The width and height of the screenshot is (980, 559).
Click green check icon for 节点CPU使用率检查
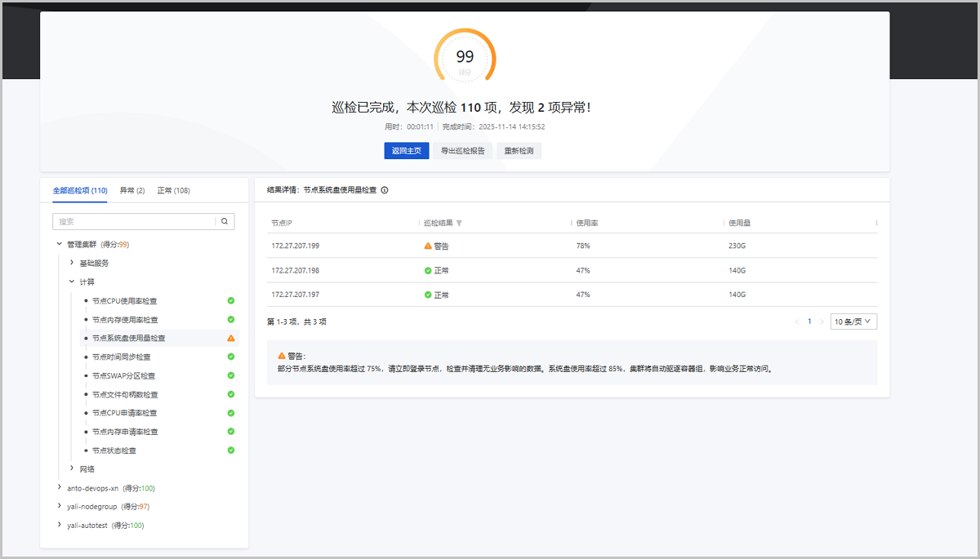click(231, 300)
